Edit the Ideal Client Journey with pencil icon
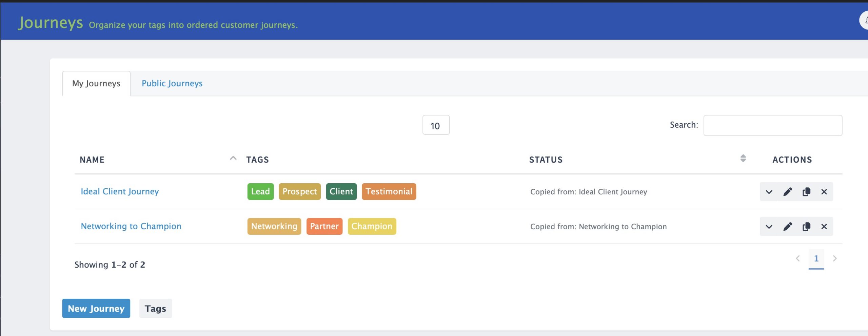The image size is (868, 336). (x=787, y=192)
